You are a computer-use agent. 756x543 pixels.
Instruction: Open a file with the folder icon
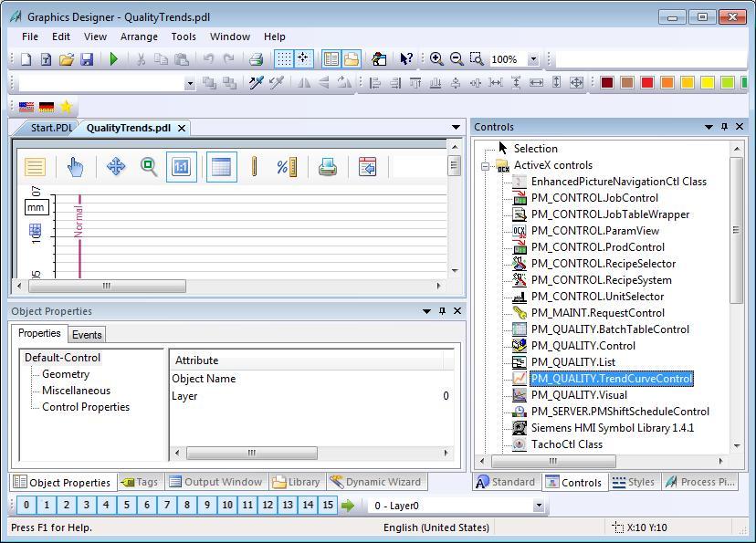pyautogui.click(x=67, y=59)
